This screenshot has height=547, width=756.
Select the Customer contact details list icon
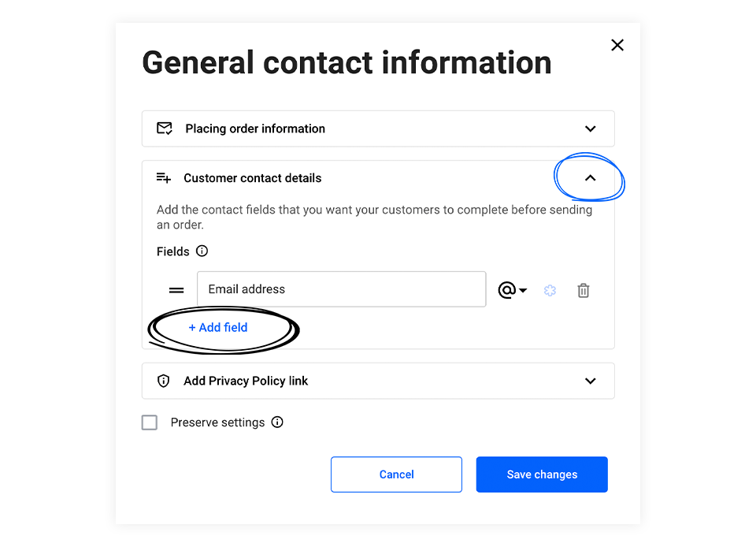[x=163, y=178]
